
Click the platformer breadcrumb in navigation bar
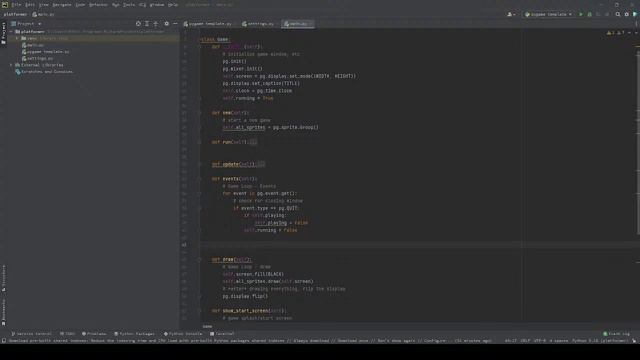coord(15,14)
